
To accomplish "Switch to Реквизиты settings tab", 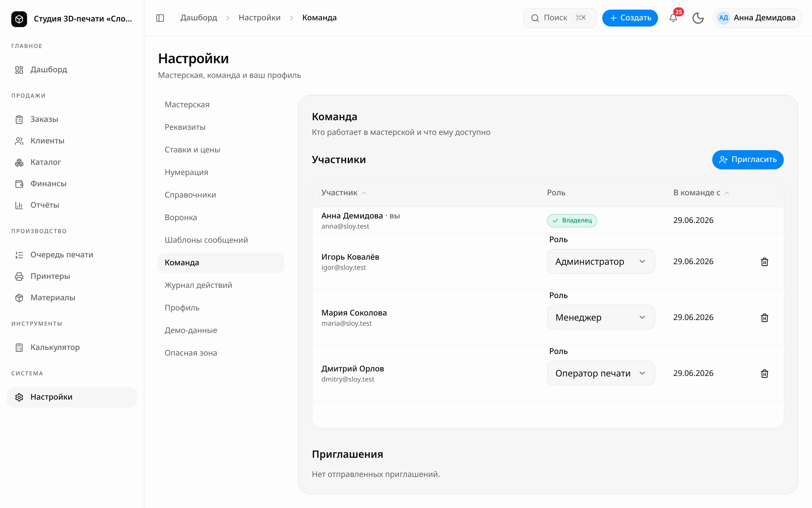I will [221, 127].
